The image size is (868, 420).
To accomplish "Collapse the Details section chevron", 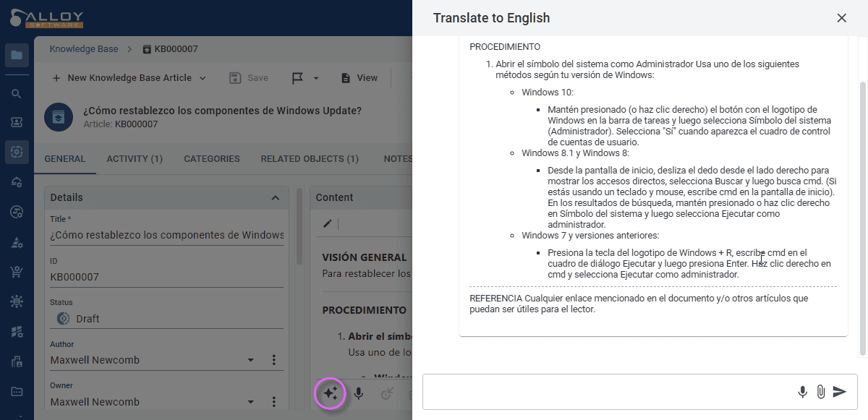I will point(275,197).
